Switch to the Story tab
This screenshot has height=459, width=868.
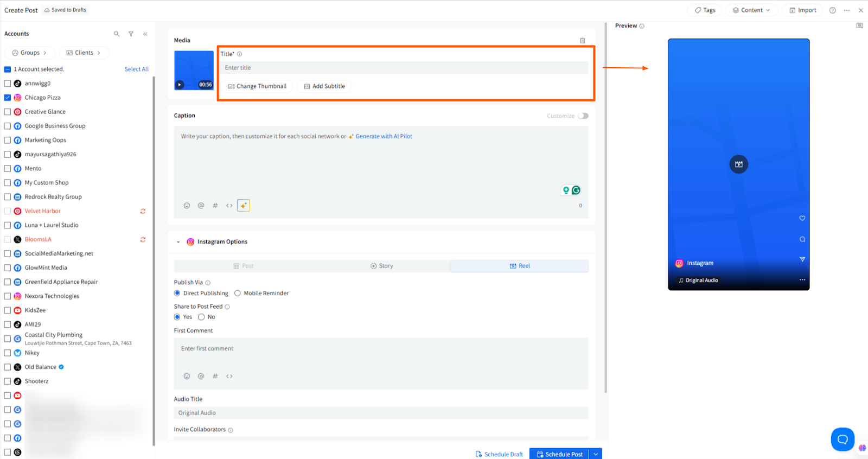[x=381, y=266]
